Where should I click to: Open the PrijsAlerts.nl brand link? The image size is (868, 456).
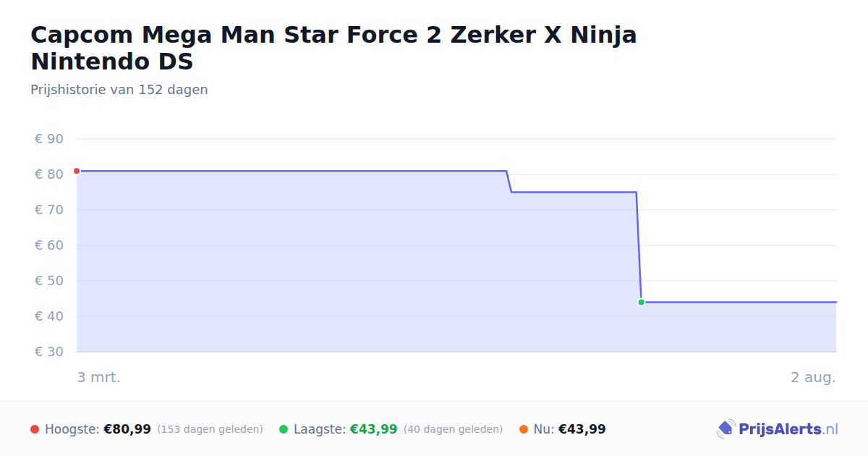coord(778,429)
